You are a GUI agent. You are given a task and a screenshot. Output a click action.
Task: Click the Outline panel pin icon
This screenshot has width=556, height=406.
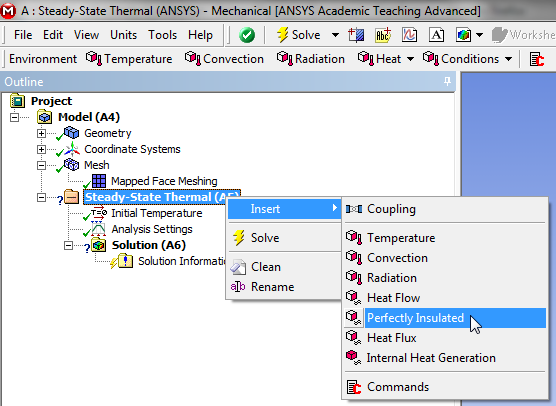[x=447, y=82]
